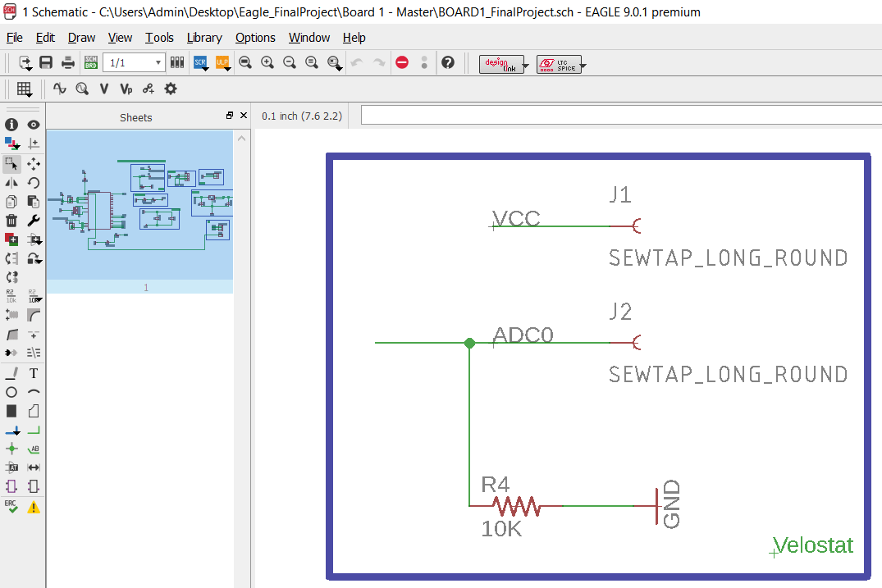The image size is (882, 588).
Task: Click the Save schematic icon
Action: pyautogui.click(x=46, y=62)
